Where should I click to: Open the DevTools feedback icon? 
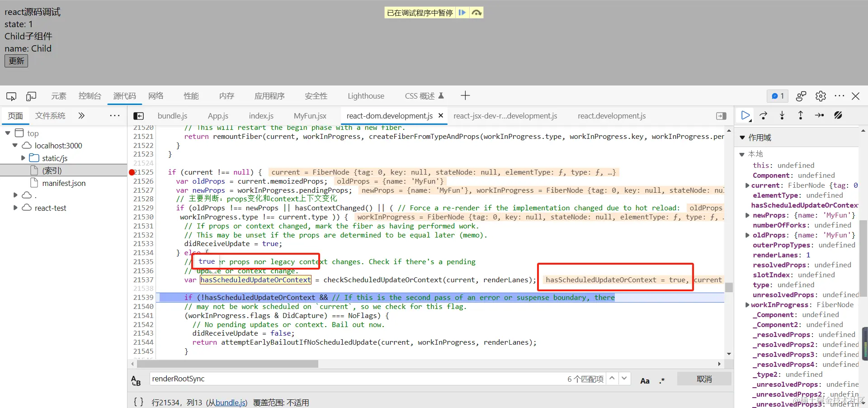[801, 96]
